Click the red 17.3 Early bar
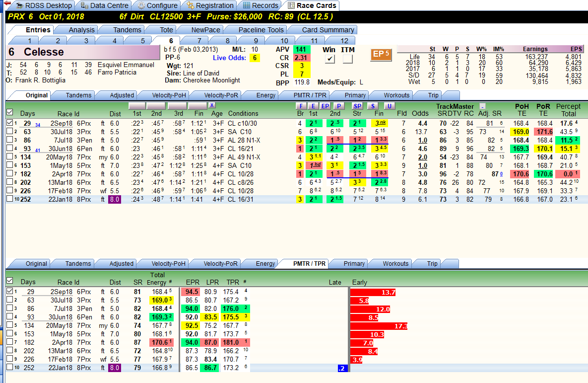Image resolution: width=588 pixels, height=383 pixels. click(379, 326)
